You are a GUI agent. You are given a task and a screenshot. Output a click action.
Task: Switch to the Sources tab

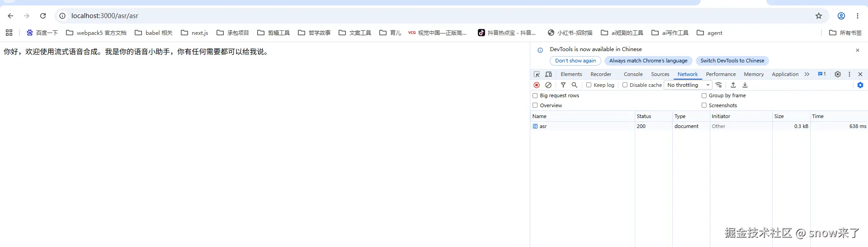click(x=660, y=74)
